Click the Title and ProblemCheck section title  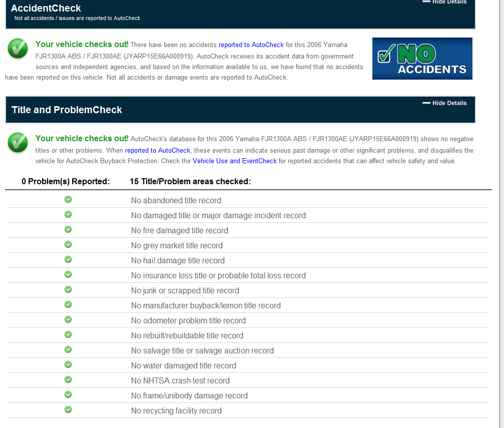click(67, 110)
